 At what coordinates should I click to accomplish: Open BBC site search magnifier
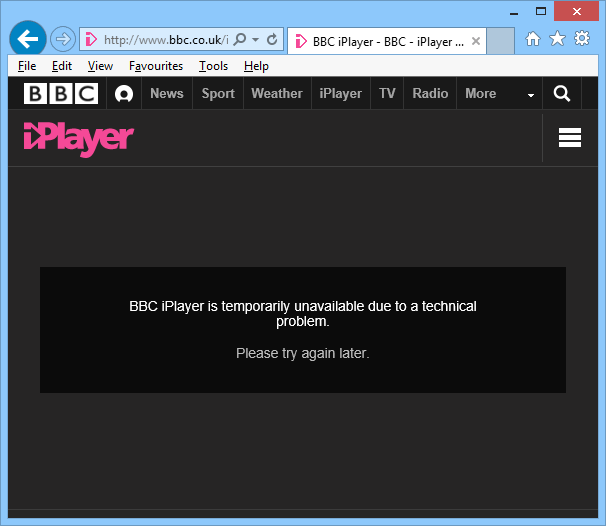(x=562, y=94)
